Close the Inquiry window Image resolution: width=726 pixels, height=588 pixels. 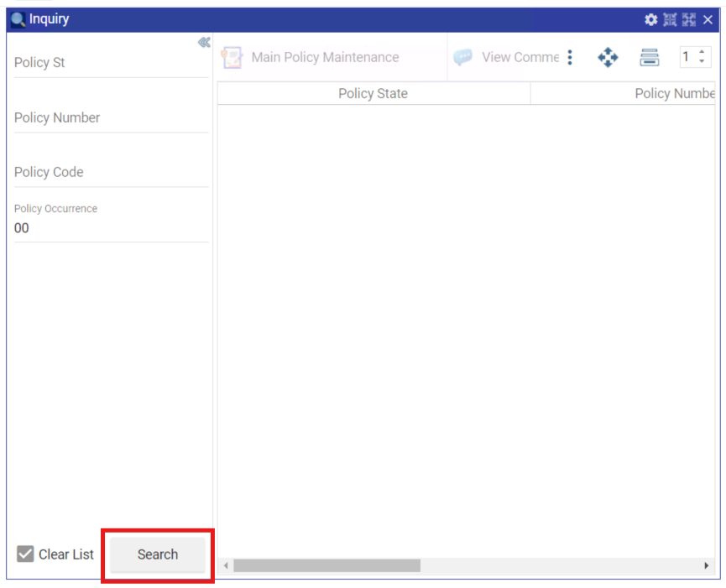(x=708, y=19)
